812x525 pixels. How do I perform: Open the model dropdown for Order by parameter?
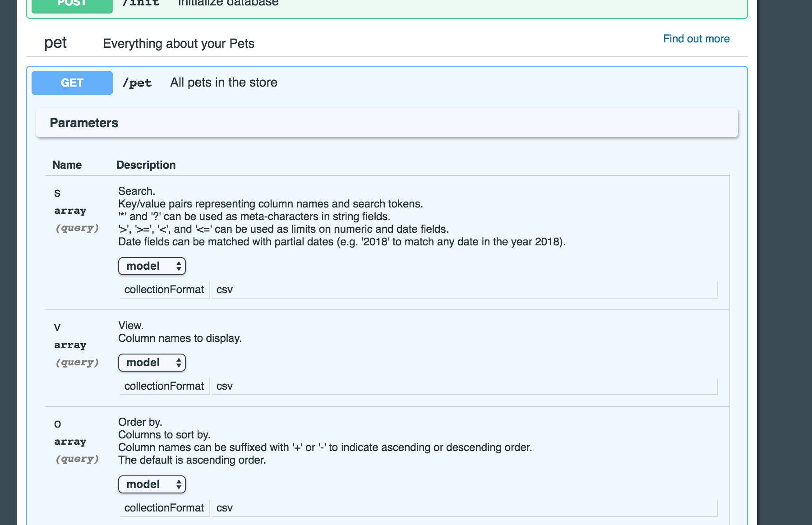point(152,484)
